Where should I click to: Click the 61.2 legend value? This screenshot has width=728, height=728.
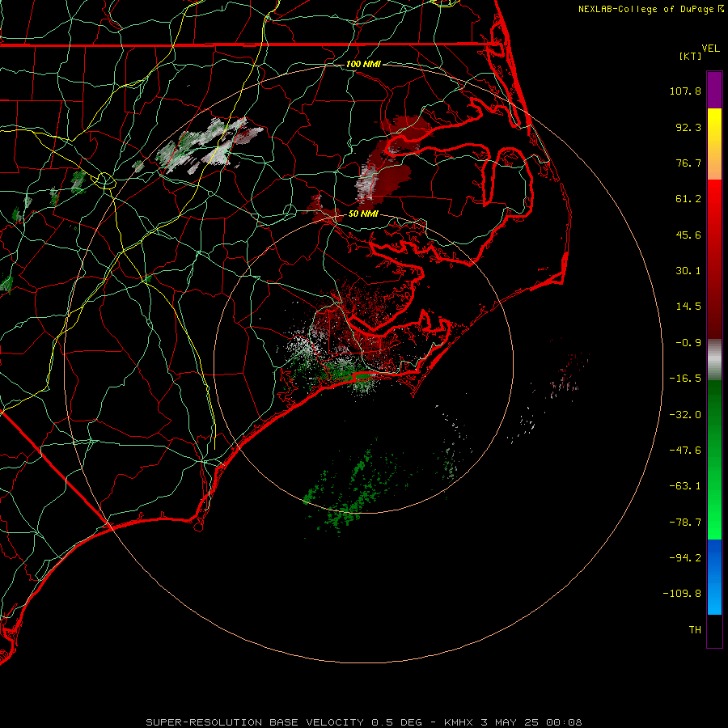[688, 199]
